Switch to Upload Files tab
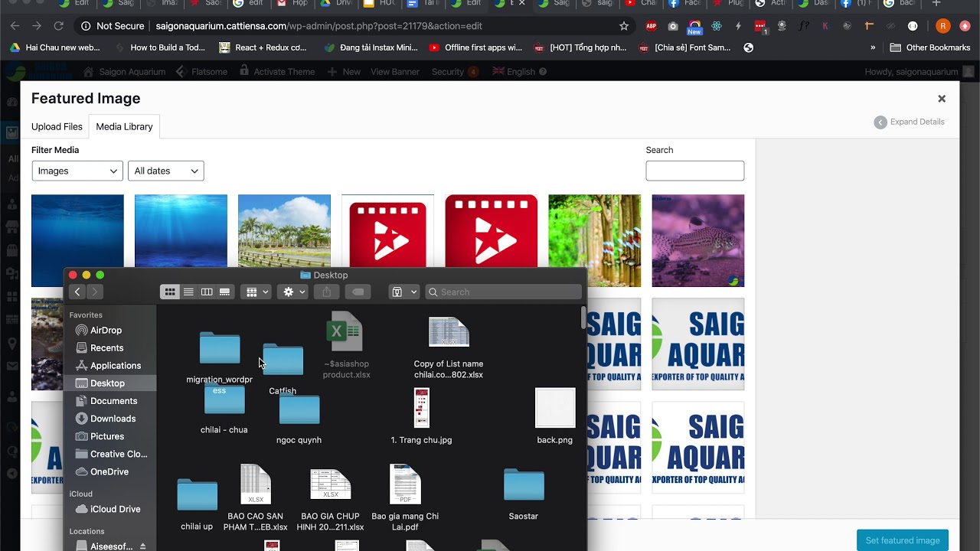The width and height of the screenshot is (980, 551). [x=57, y=126]
